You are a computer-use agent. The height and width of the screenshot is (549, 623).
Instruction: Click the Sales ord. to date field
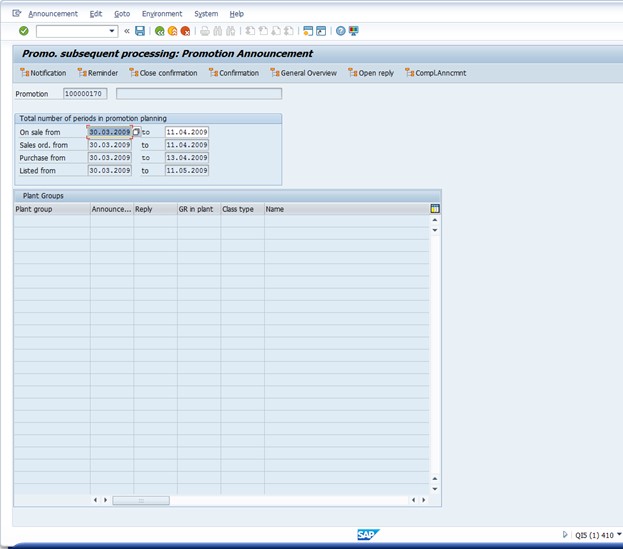187,145
